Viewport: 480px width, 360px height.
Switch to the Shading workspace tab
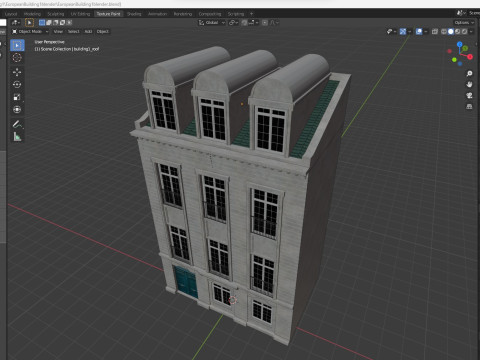coord(134,14)
